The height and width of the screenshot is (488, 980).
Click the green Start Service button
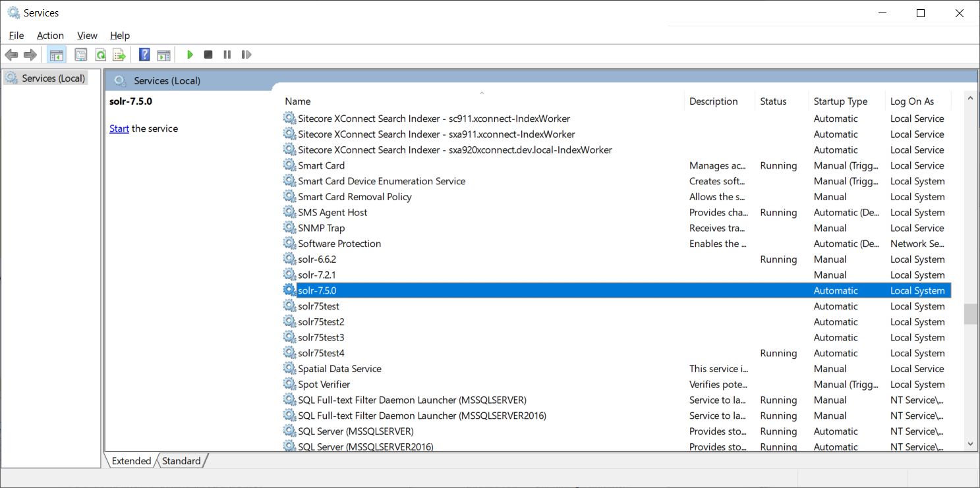[190, 55]
